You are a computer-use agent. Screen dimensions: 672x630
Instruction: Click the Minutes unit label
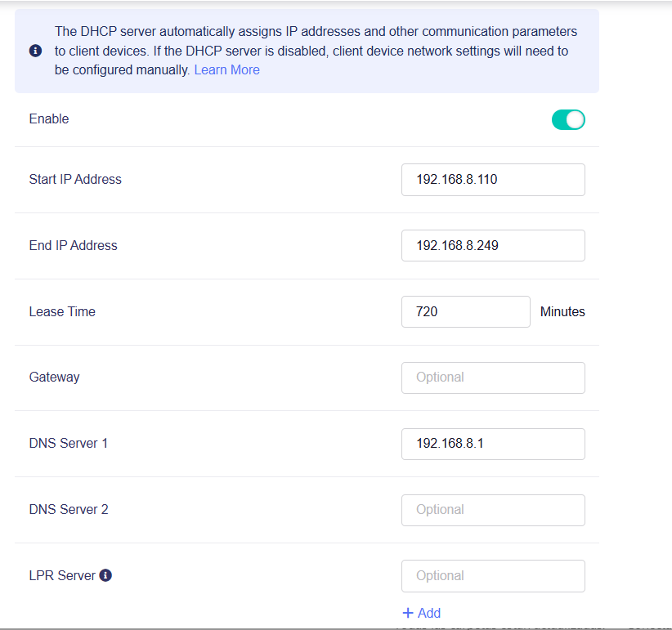(x=562, y=312)
